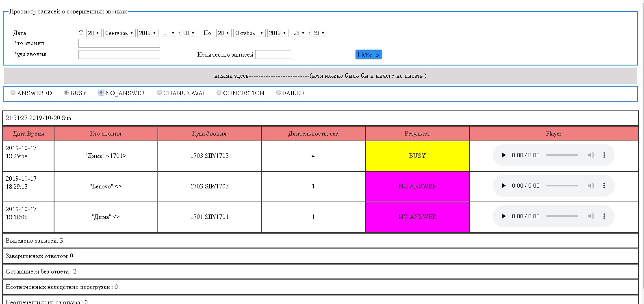Play the 18:18:06 call recording
Image resolution: width=644 pixels, height=304 pixels.
503,216
